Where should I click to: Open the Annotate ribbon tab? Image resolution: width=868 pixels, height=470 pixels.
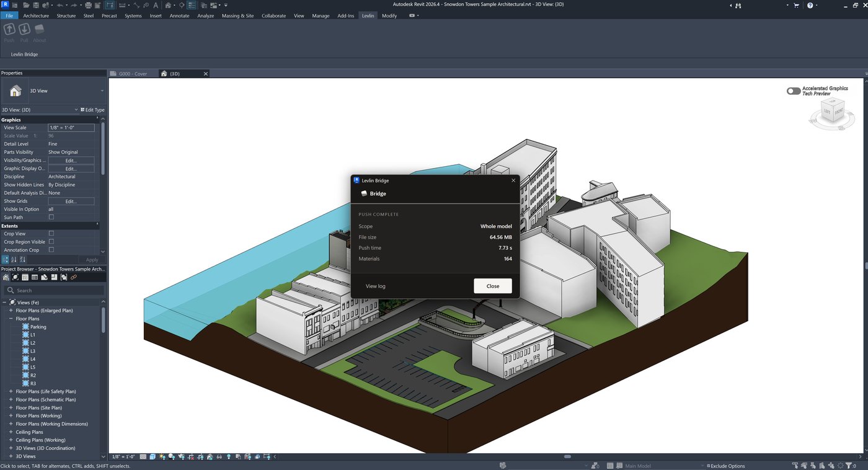179,16
